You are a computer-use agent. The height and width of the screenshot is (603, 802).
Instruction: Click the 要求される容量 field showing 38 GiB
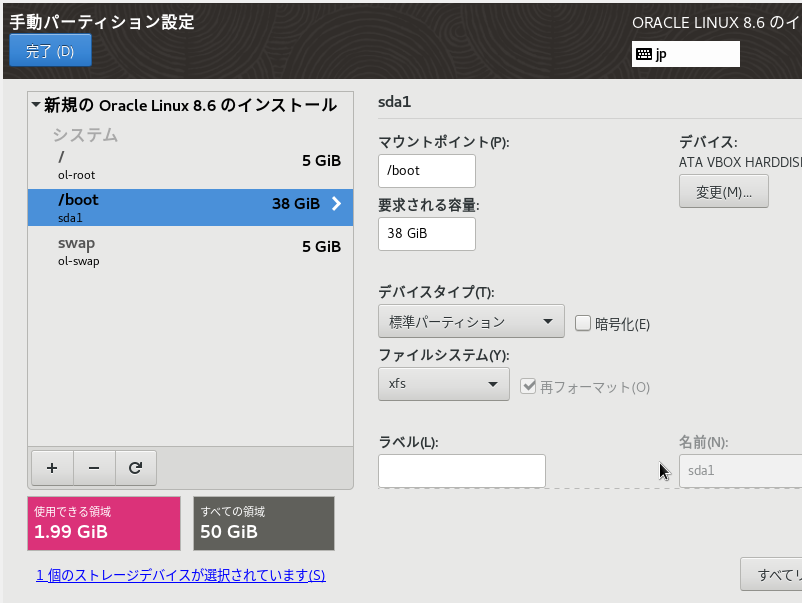pyautogui.click(x=427, y=234)
